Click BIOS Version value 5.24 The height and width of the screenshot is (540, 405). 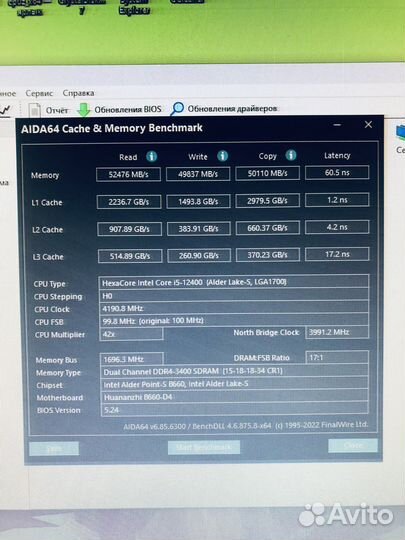tap(235, 409)
